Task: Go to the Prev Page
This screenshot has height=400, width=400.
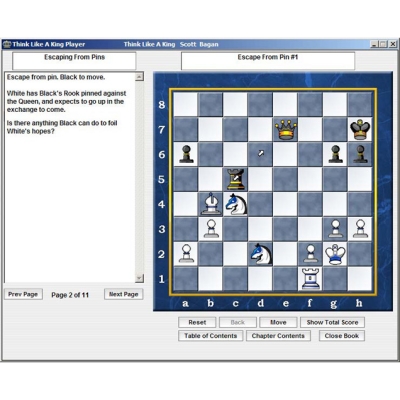Action: tap(23, 294)
